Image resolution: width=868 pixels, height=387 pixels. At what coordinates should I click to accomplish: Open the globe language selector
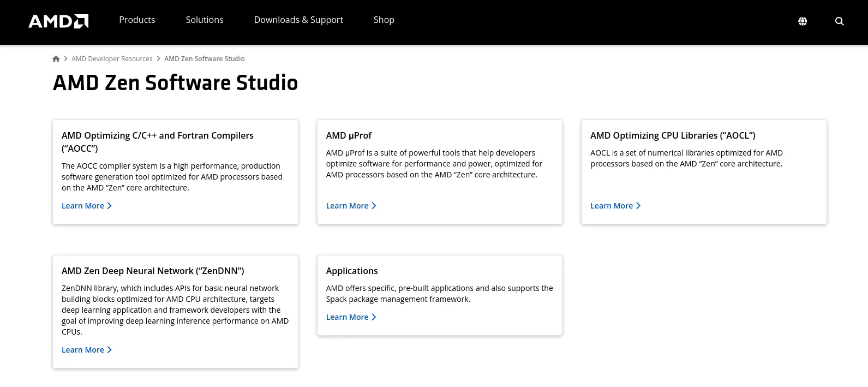click(x=803, y=21)
